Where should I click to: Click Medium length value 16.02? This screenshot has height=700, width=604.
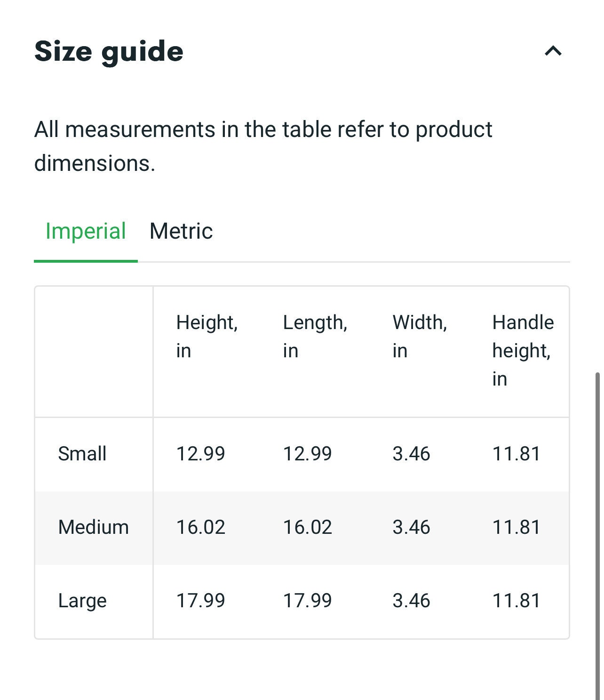308,527
